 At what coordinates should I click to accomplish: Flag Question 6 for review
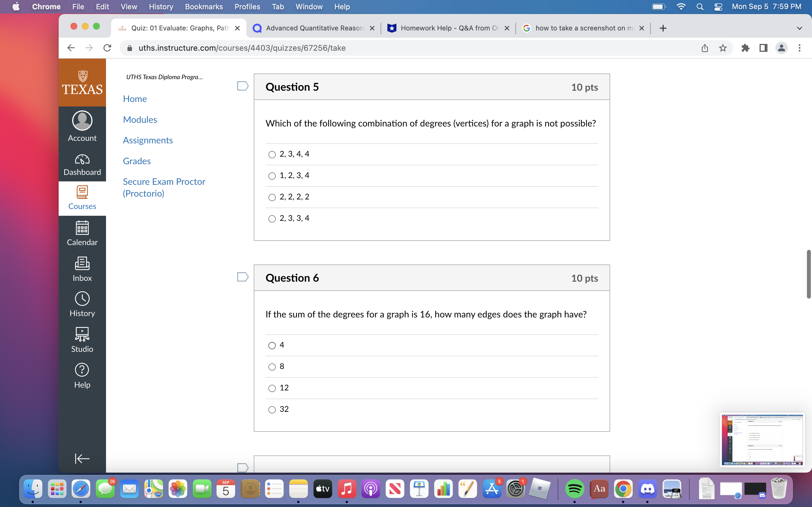(x=242, y=277)
